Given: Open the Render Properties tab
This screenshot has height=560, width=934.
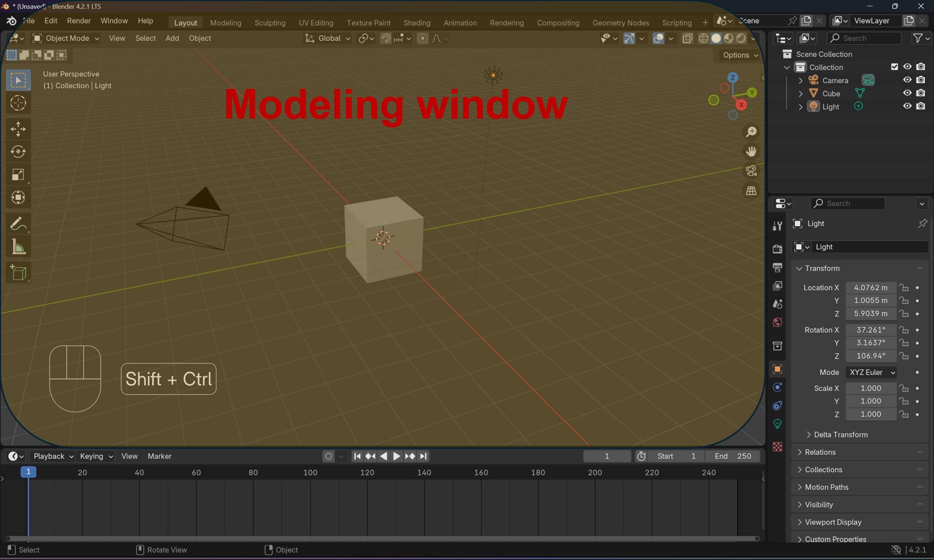Looking at the screenshot, I should pyautogui.click(x=776, y=248).
